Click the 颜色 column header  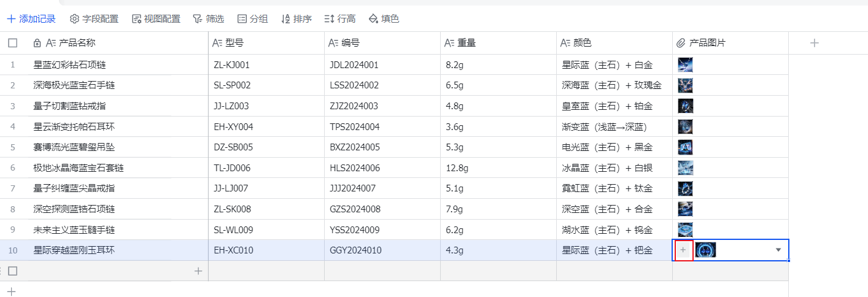(582, 43)
